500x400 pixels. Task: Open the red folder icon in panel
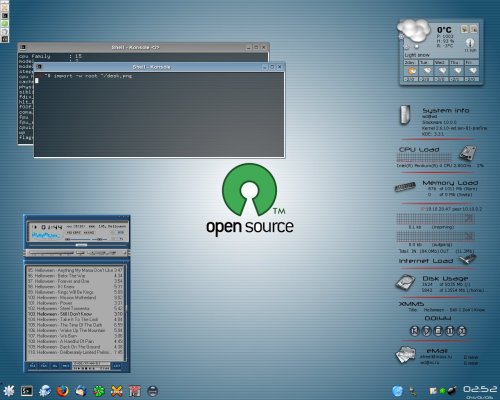click(135, 391)
